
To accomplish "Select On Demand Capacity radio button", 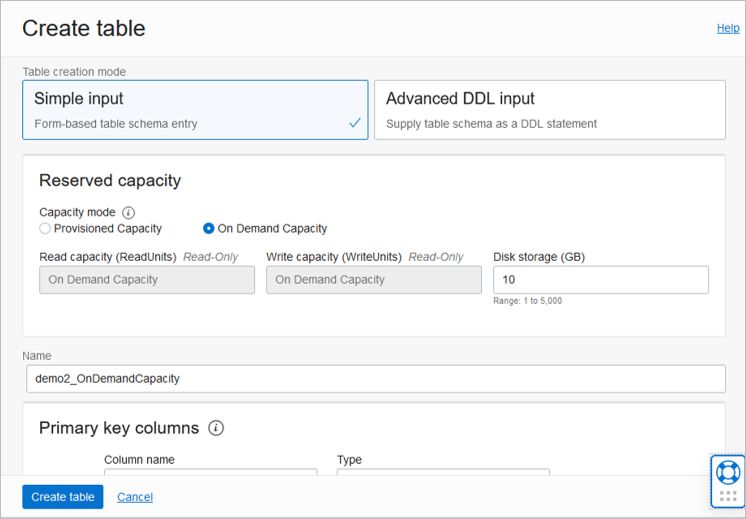I will point(208,228).
